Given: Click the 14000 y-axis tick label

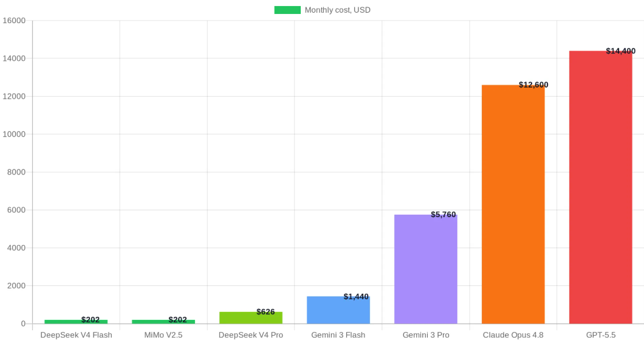Looking at the screenshot, I should 14,58.
